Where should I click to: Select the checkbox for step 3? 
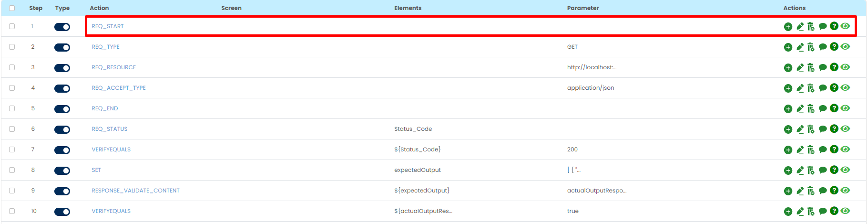click(x=12, y=67)
